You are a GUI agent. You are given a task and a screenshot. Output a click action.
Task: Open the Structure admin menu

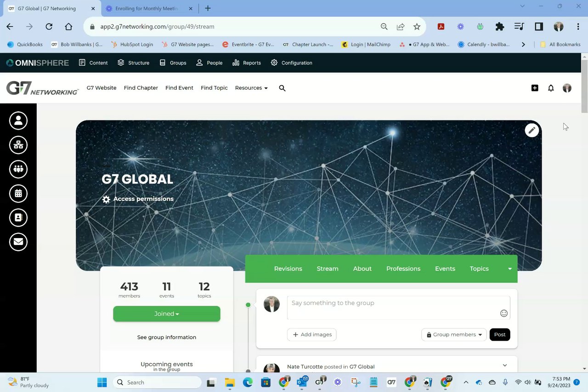click(133, 62)
